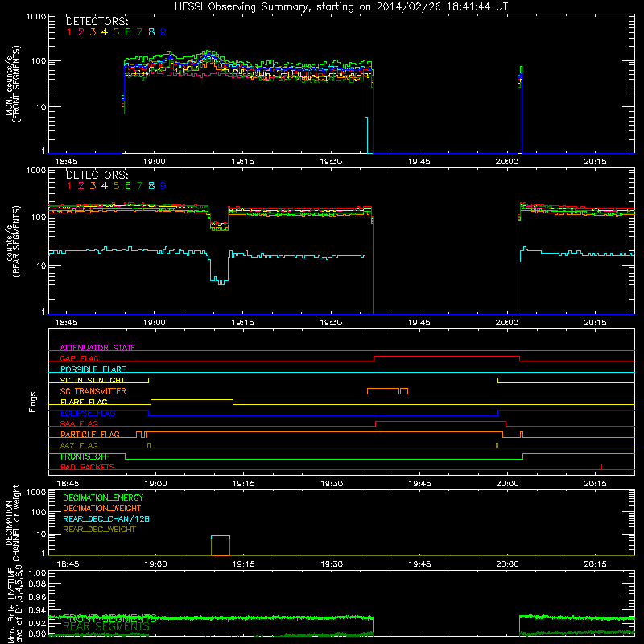The width and height of the screenshot is (644, 644).
Task: Click the REAR SEGMENTS counts/s axis title
Action: click(x=12, y=242)
